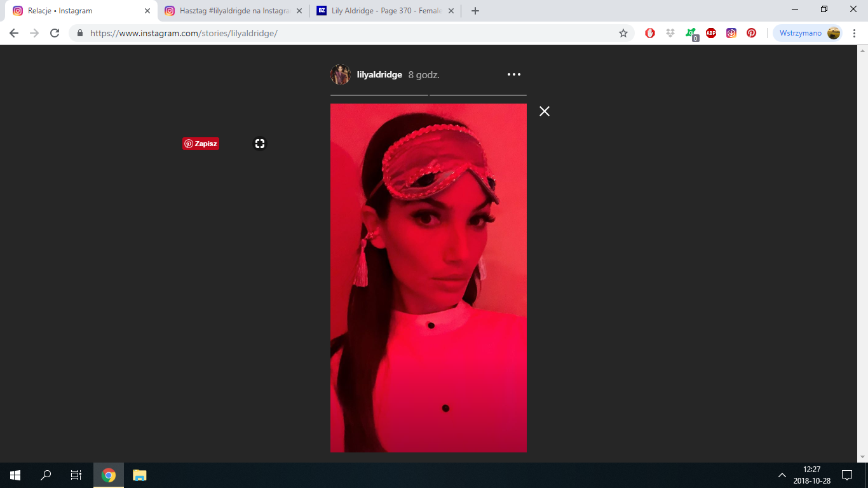Screen dimensions: 868x488
Task: Jump to first story progress segment
Action: [x=379, y=95]
